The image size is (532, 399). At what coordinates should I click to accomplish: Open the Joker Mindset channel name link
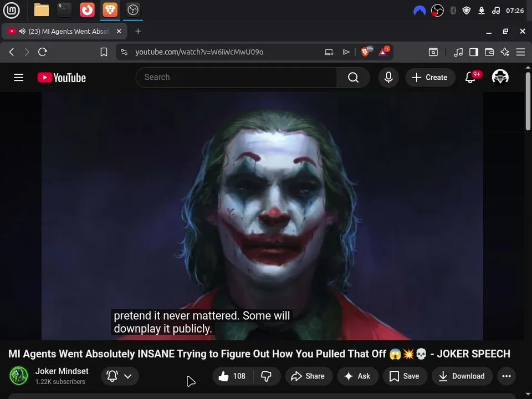pyautogui.click(x=62, y=371)
